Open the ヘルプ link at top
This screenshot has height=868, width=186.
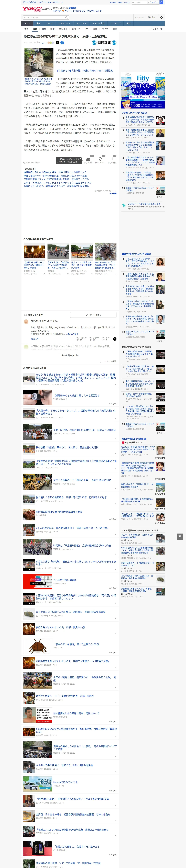[127, 2]
